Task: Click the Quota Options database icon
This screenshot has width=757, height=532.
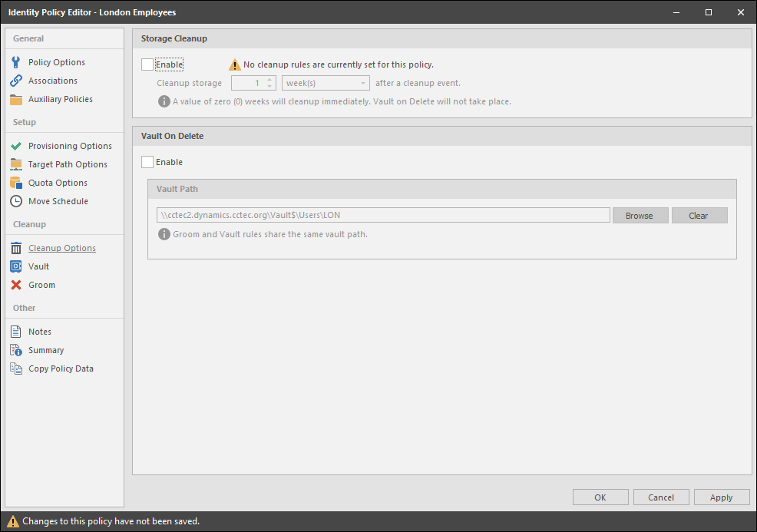Action: coord(16,183)
